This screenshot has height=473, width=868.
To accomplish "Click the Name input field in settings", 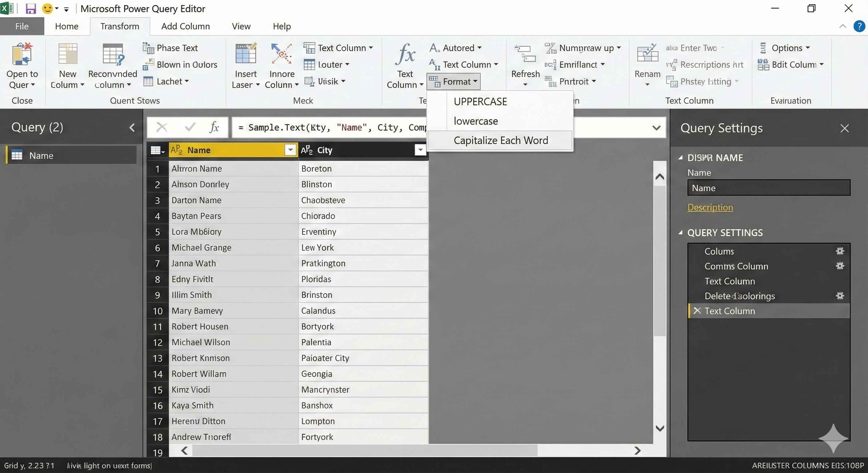I will [768, 188].
